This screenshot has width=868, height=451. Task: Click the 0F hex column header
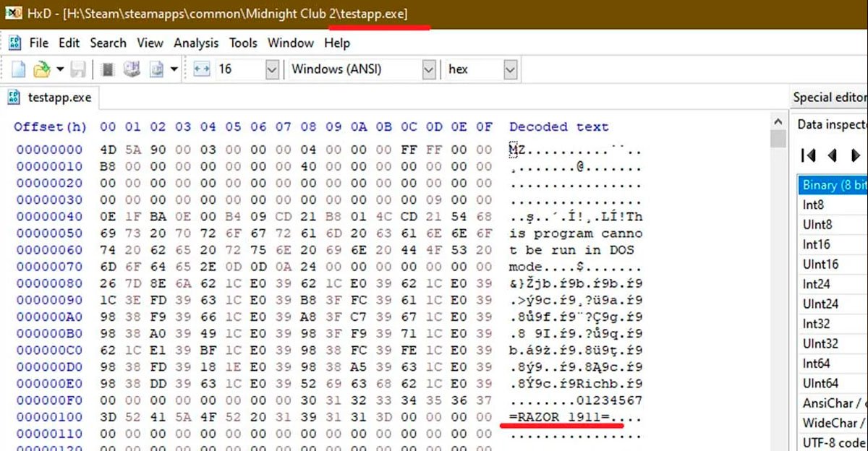click(x=485, y=126)
